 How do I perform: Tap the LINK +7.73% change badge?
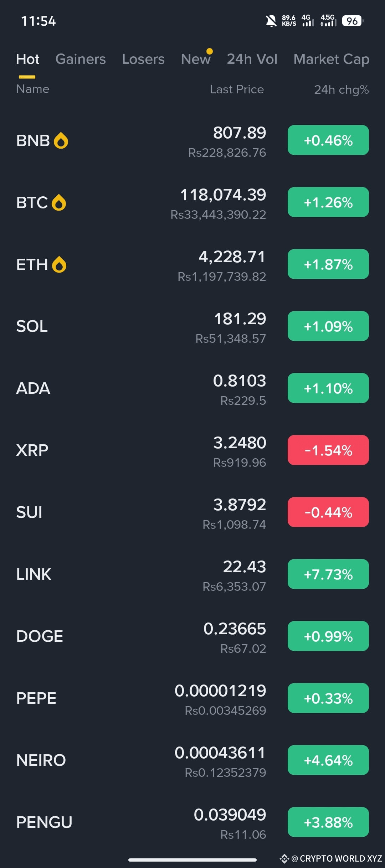coord(328,574)
